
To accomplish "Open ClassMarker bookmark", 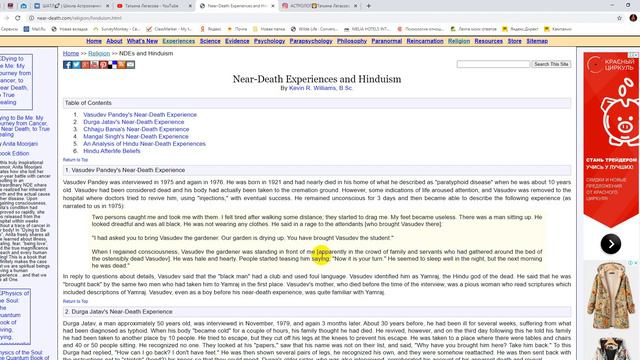I will (x=169, y=29).
